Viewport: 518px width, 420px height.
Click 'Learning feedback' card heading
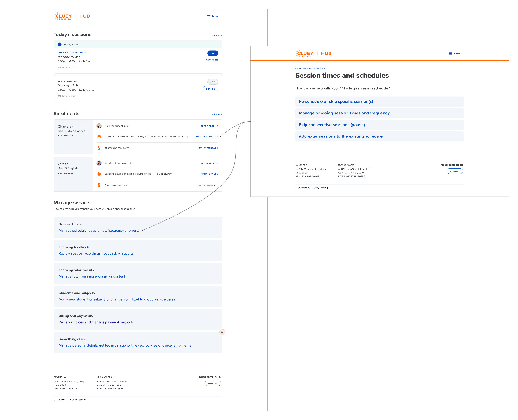[x=74, y=247]
